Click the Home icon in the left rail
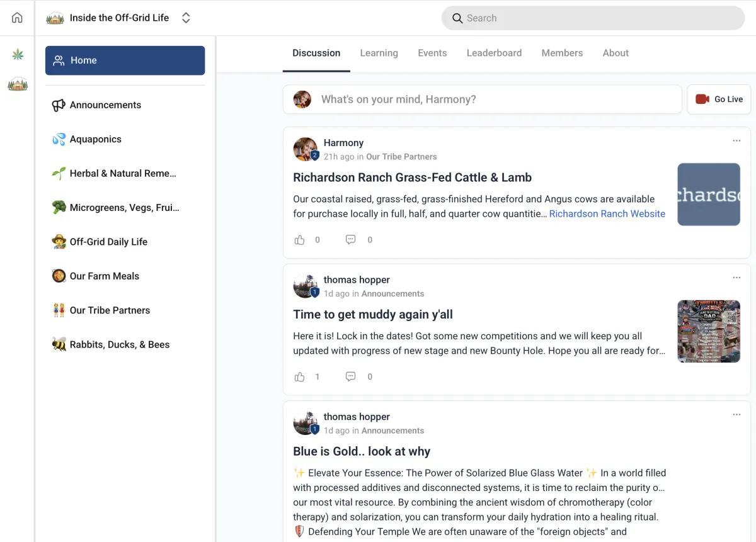 pos(16,17)
